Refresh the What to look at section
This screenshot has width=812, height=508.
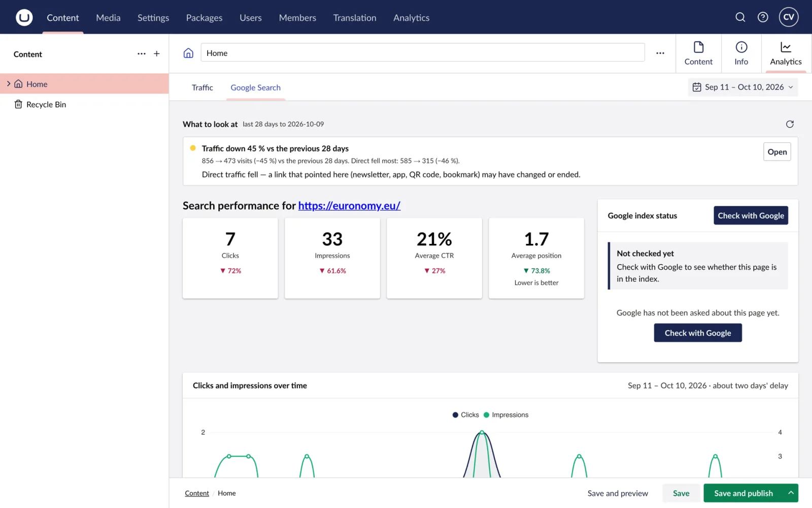pyautogui.click(x=790, y=124)
